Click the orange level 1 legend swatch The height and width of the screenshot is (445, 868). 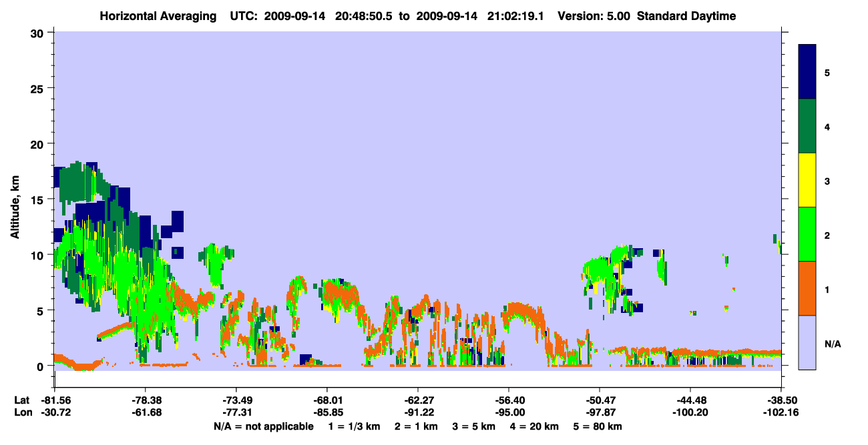tap(807, 288)
